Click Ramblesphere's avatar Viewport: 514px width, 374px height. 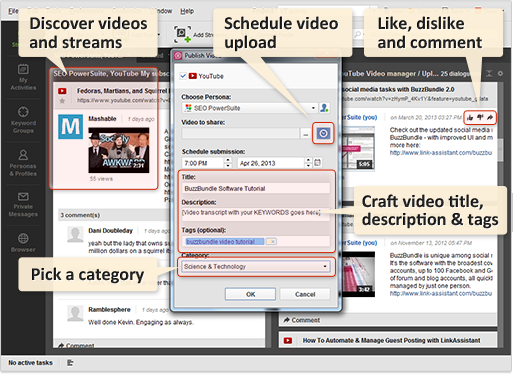[75, 313]
